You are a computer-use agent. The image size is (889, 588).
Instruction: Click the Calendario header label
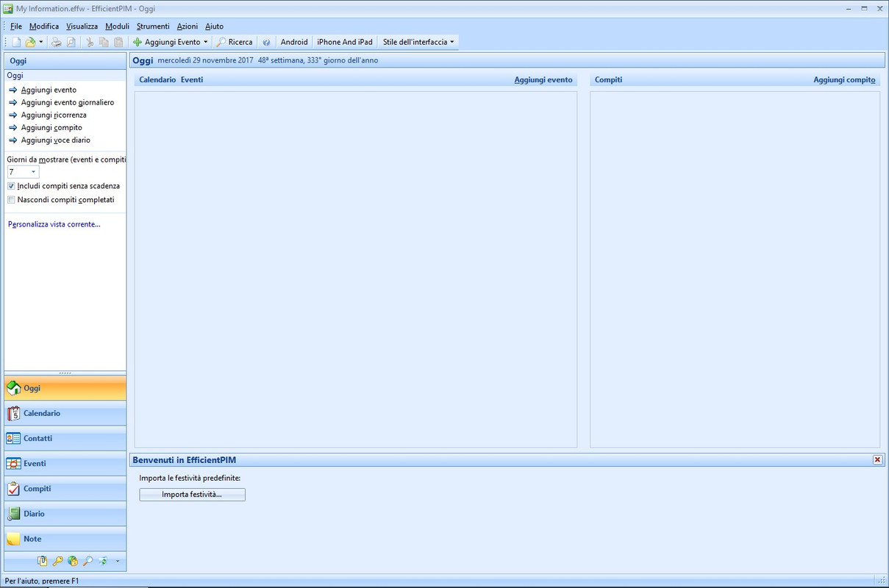157,79
